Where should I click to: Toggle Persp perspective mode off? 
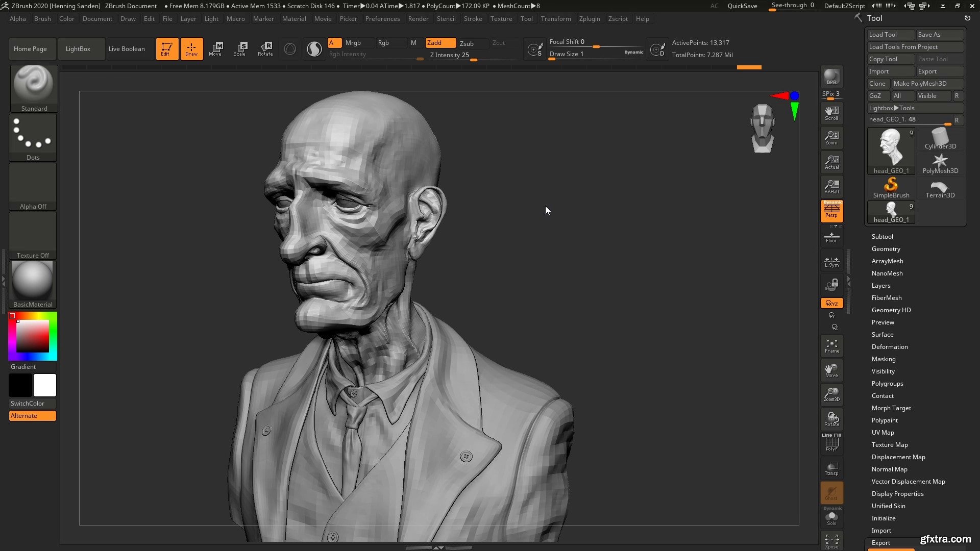pyautogui.click(x=831, y=210)
